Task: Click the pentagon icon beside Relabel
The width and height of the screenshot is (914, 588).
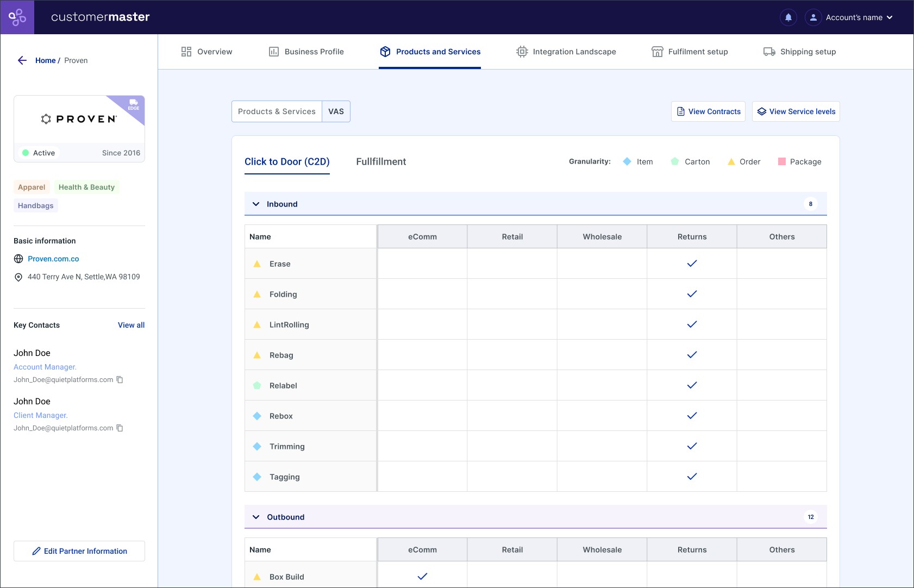Action: coord(257,385)
